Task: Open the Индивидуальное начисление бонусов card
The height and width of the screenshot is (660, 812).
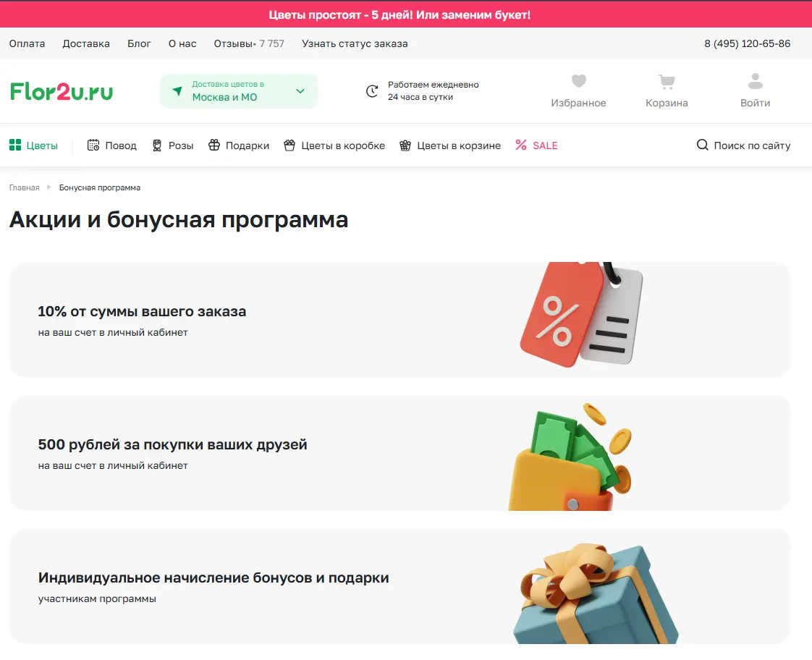Action: (399, 586)
